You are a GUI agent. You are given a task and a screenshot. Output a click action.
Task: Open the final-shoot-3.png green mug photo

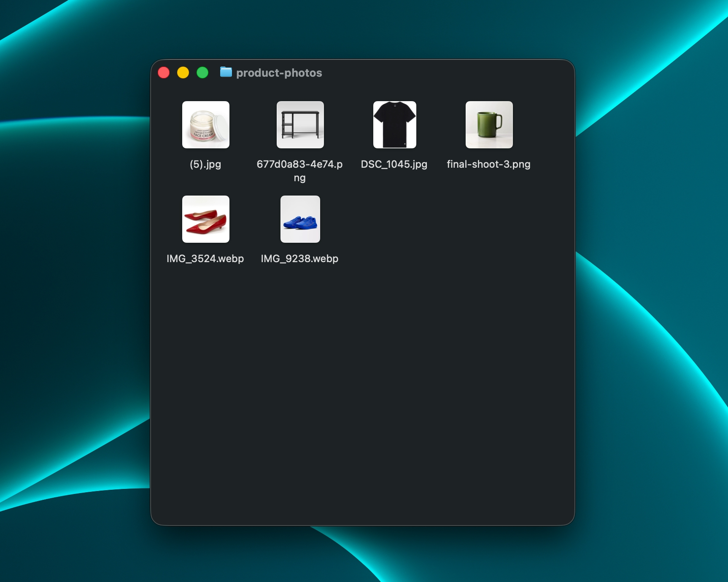coord(489,125)
